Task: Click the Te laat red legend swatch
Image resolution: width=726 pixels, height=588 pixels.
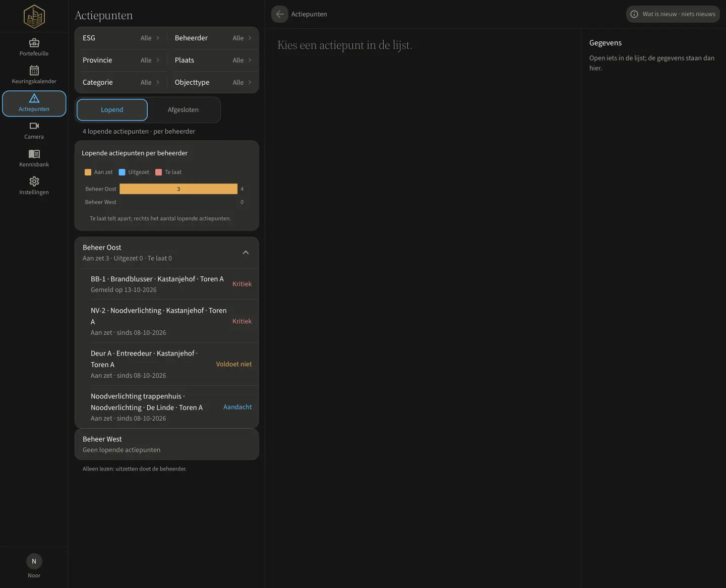Action: pyautogui.click(x=159, y=172)
